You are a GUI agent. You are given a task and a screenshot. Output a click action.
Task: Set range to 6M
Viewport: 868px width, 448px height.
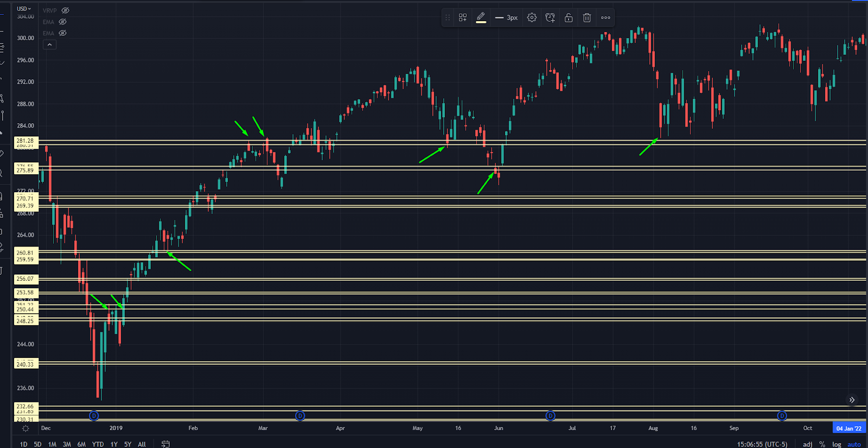[x=81, y=444]
